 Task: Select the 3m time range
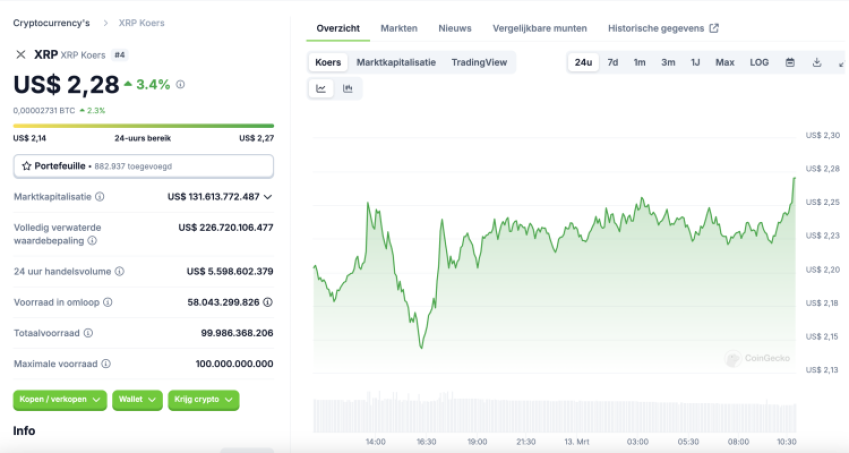point(668,63)
